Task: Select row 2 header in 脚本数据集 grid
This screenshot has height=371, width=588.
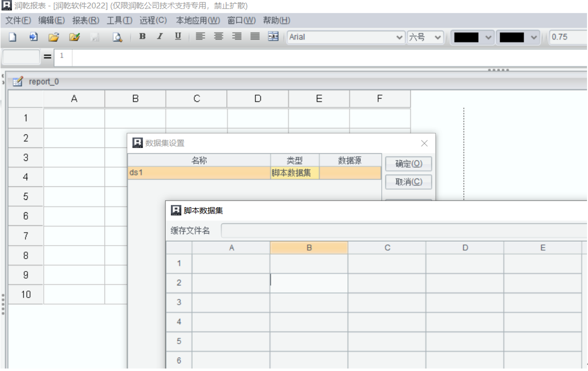Action: (x=179, y=282)
